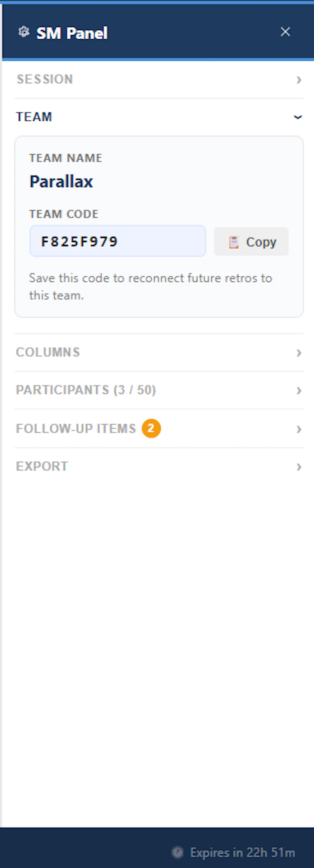This screenshot has height=868, width=314.
Task: Open the EXPORT section label
Action: [42, 466]
